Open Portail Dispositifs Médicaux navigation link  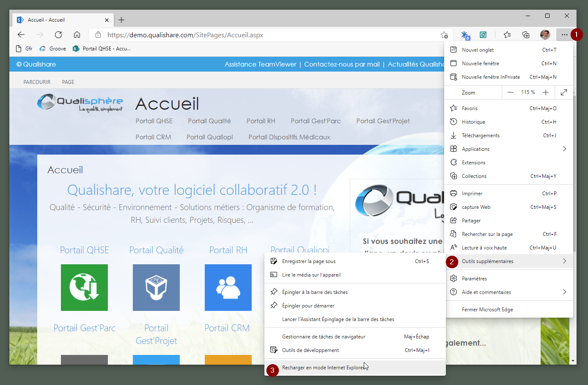point(289,137)
